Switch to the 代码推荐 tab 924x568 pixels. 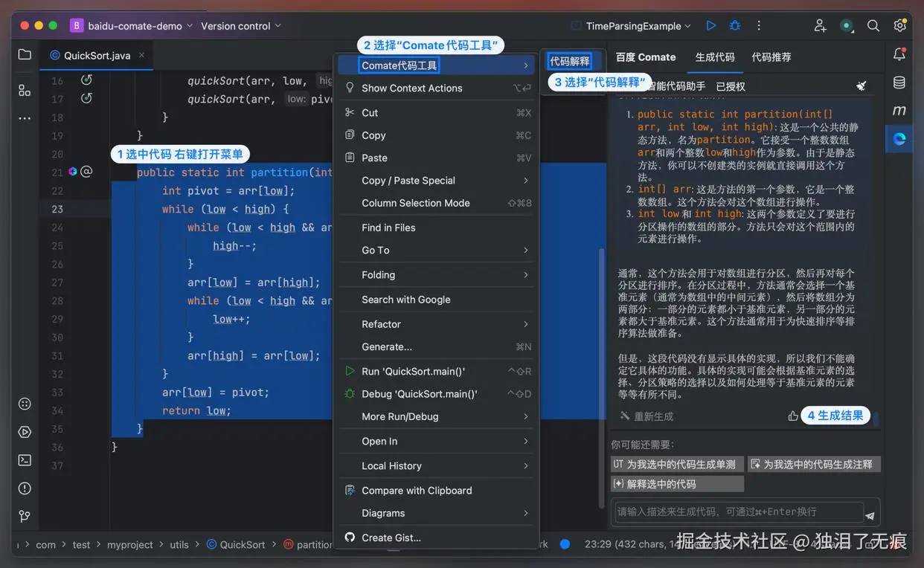click(771, 57)
